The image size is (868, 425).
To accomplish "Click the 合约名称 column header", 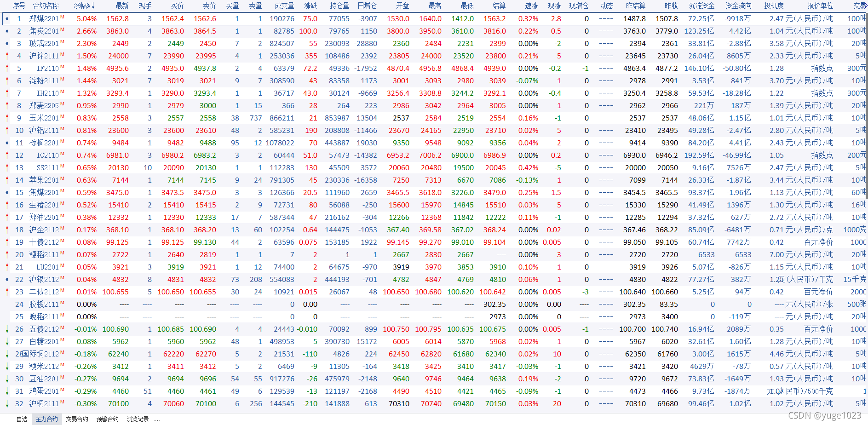I will (46, 6).
